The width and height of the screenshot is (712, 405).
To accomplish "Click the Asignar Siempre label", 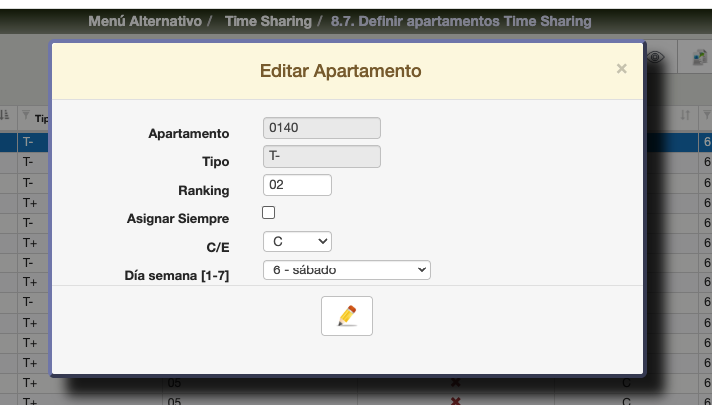I will click(178, 218).
